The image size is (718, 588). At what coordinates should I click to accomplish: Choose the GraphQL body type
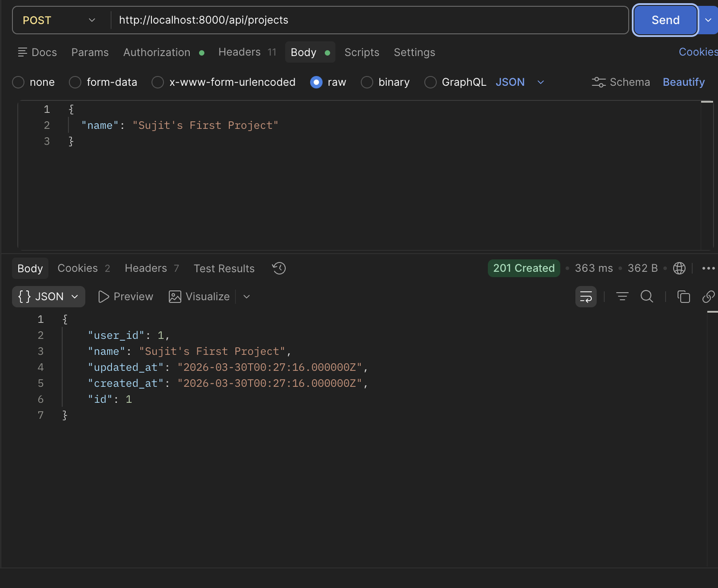455,82
